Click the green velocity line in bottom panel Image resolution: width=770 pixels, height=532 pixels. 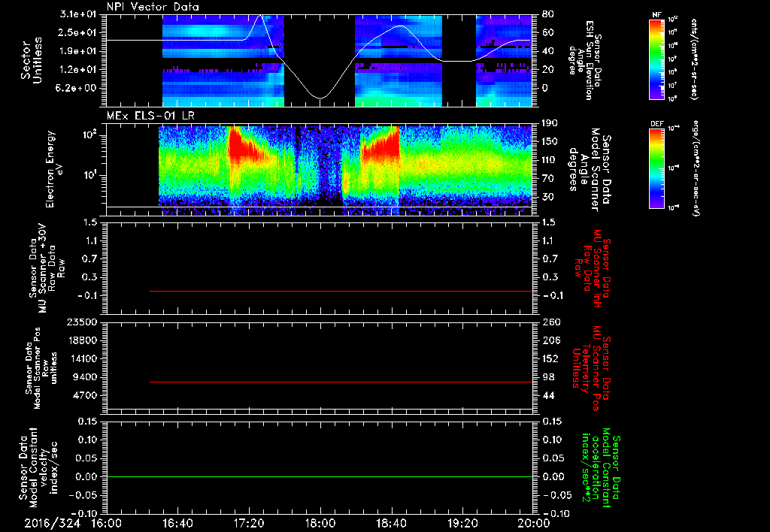coord(320,476)
